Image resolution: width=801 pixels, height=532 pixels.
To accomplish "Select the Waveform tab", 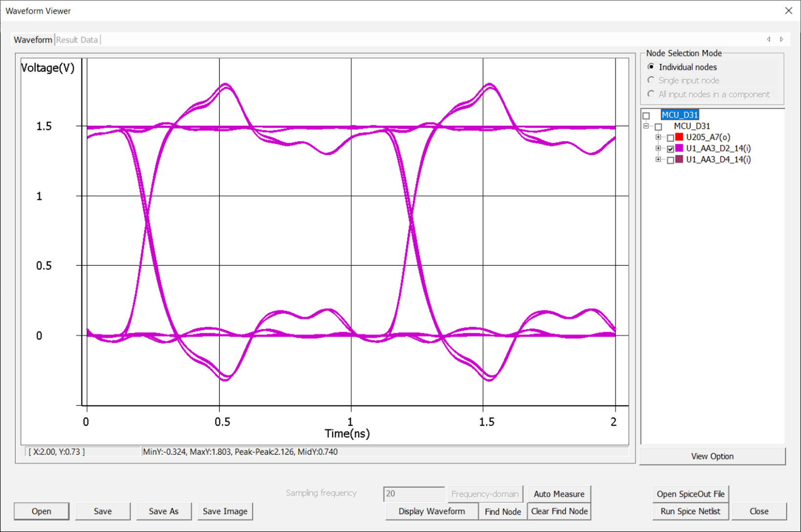I will [x=33, y=40].
